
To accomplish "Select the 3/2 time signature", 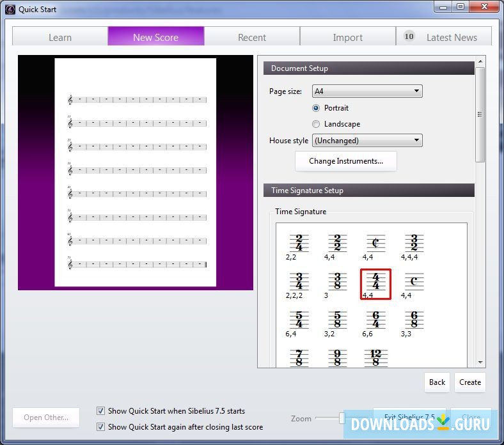I will click(x=414, y=242).
